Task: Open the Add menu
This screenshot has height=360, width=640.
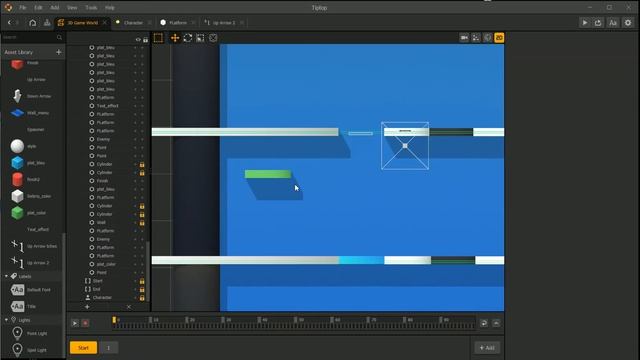Action: point(55,8)
